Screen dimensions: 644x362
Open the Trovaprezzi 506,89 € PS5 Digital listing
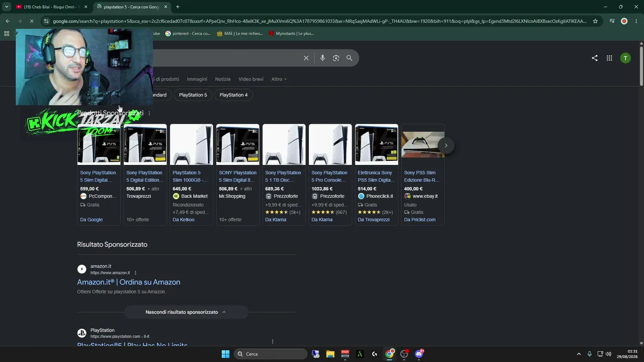(x=145, y=174)
